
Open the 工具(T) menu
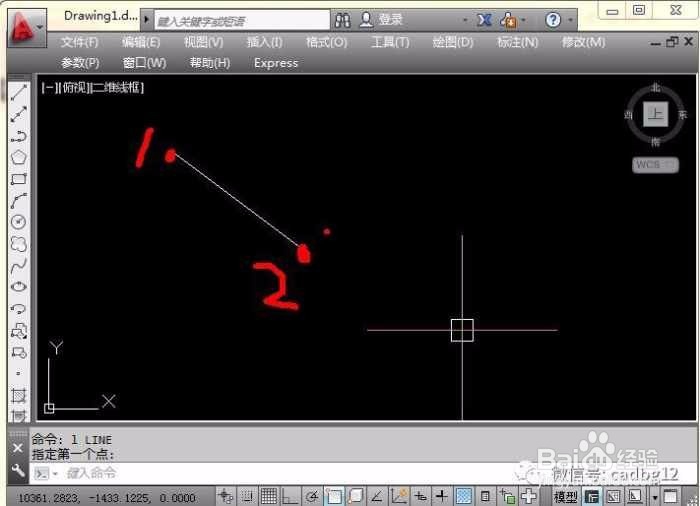[x=390, y=42]
